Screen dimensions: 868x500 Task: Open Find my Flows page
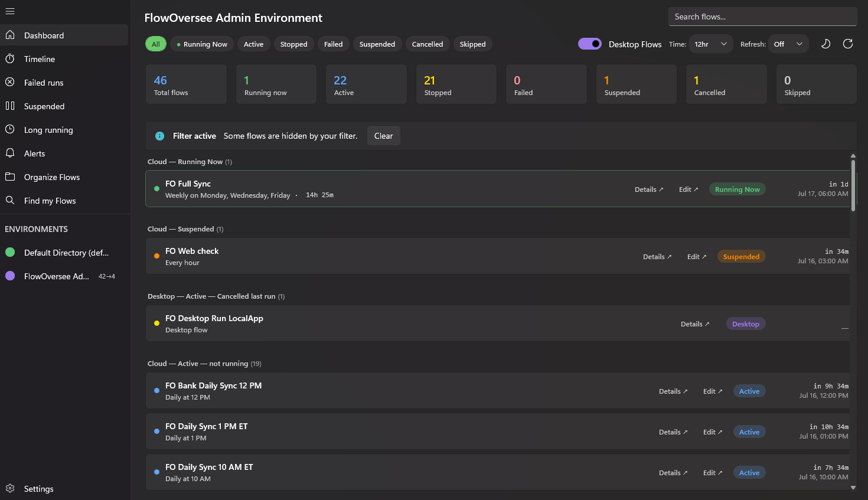pos(64,201)
